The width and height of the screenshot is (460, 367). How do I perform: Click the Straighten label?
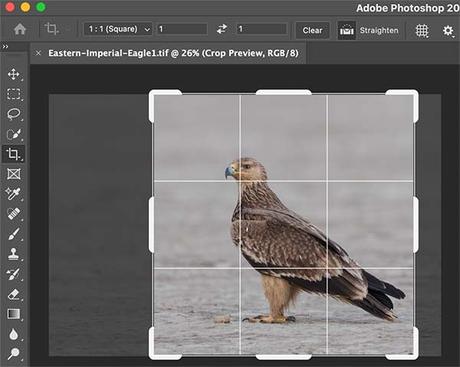point(379,30)
